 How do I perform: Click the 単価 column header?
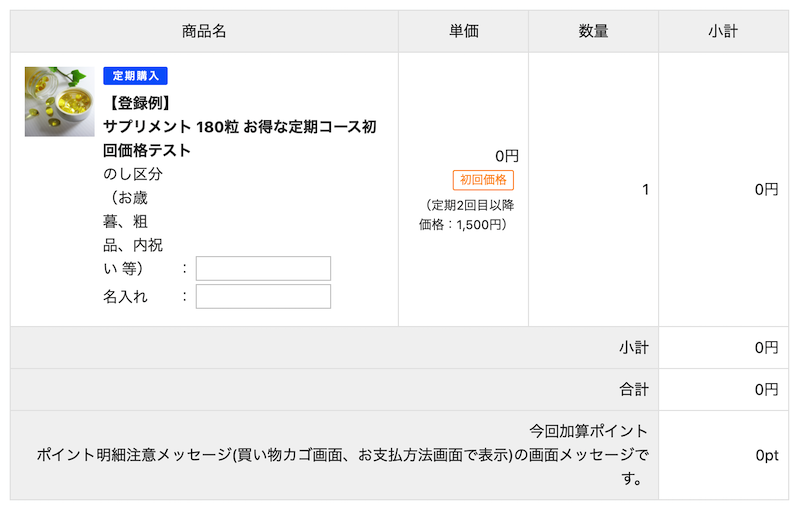coord(463,31)
